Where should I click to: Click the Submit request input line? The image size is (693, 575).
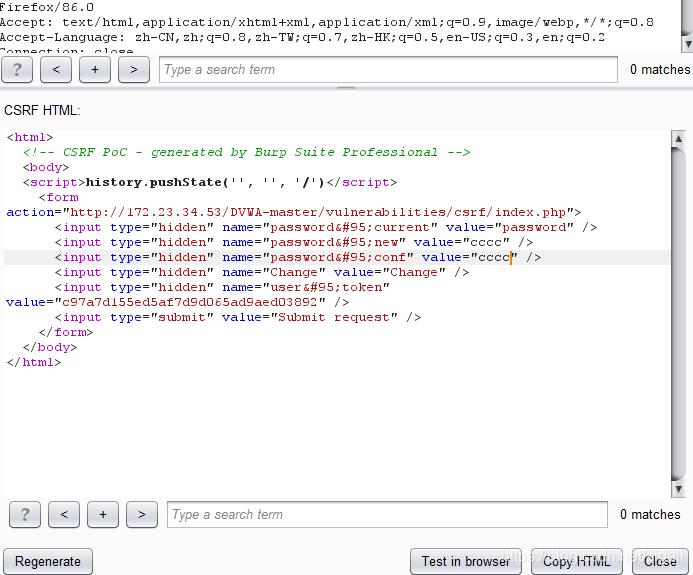click(238, 317)
